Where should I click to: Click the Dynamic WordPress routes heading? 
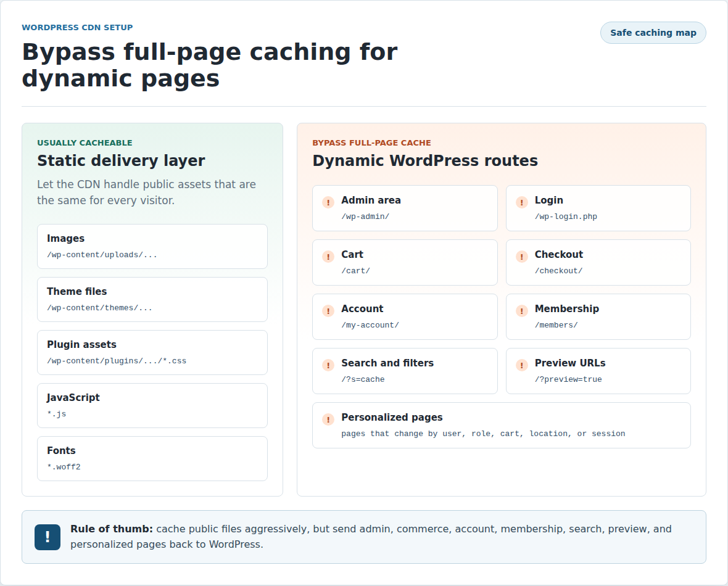425,160
